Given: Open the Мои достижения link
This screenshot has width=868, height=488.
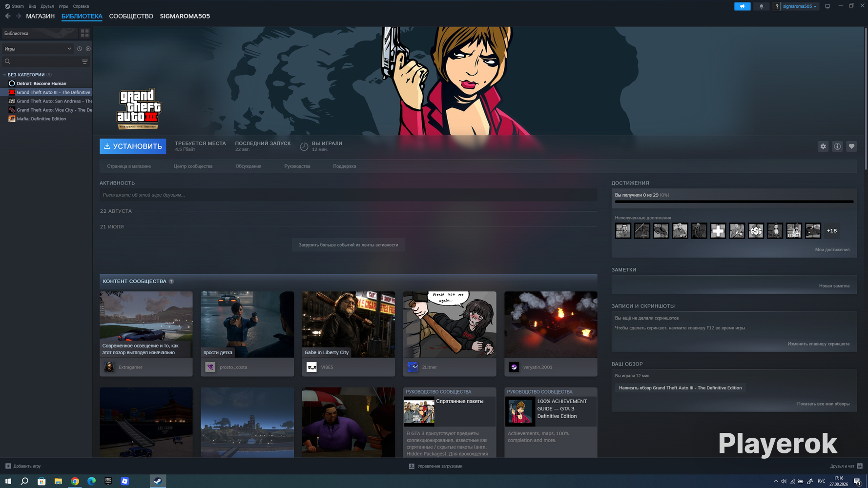Looking at the screenshot, I should pyautogui.click(x=832, y=250).
